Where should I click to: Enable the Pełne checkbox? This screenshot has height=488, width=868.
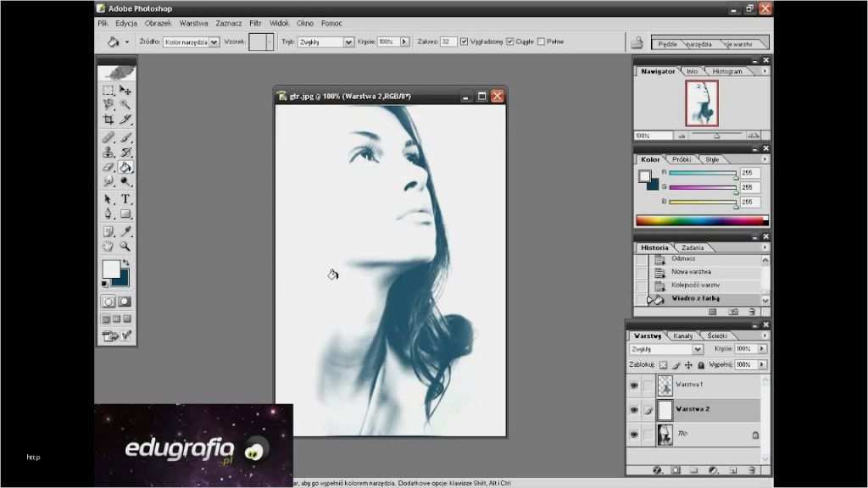(542, 41)
